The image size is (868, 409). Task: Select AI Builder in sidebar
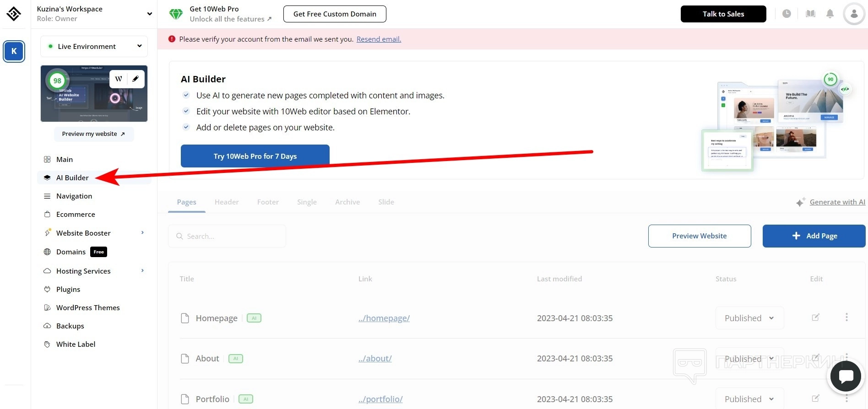coord(94,178)
